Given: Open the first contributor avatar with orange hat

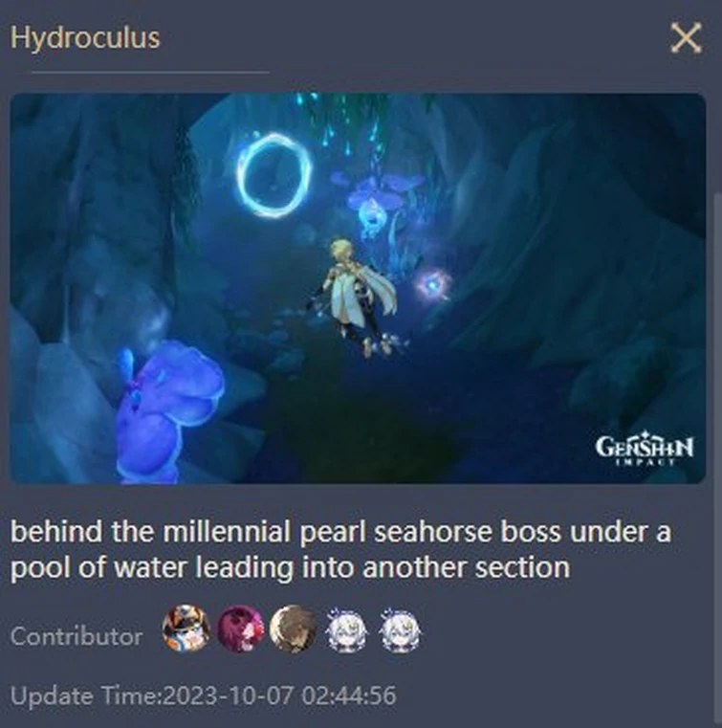Looking at the screenshot, I should point(186,628).
